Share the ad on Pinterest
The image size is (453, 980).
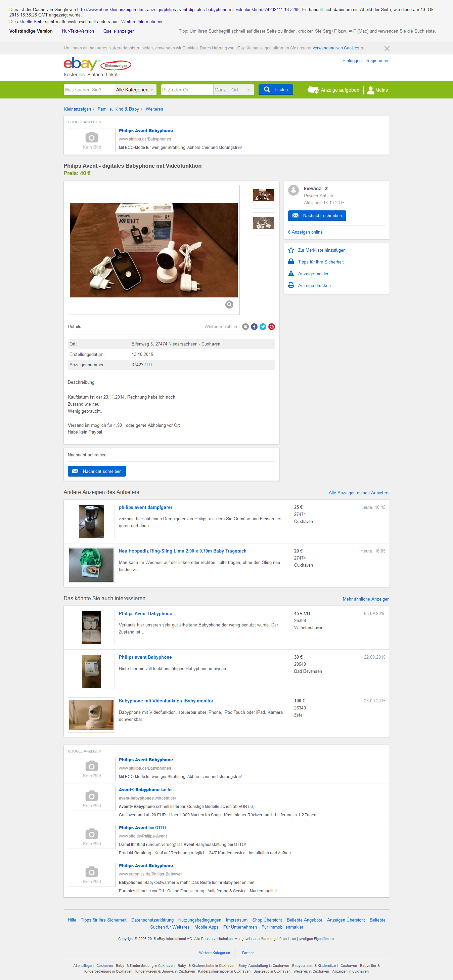click(x=272, y=327)
